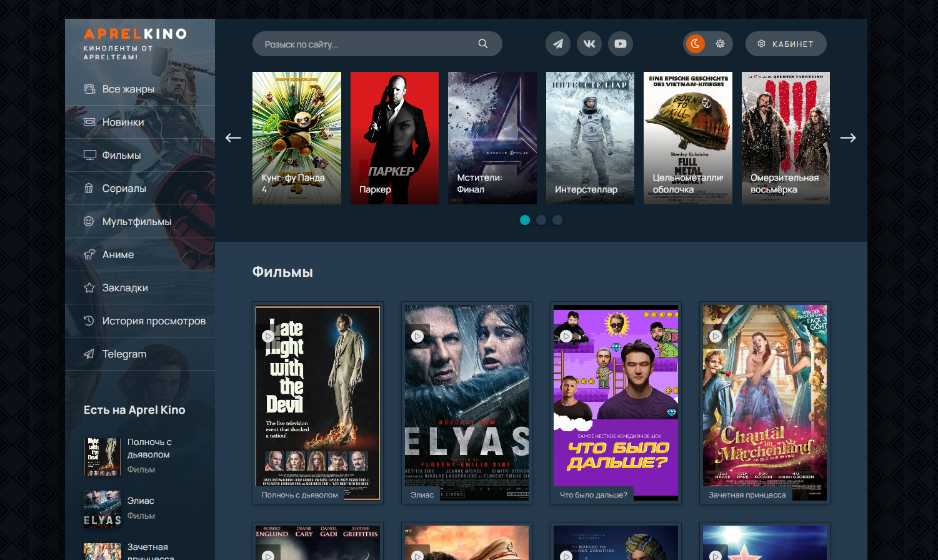
Task: Play Полночь с дьяволом via play icon
Action: click(269, 336)
